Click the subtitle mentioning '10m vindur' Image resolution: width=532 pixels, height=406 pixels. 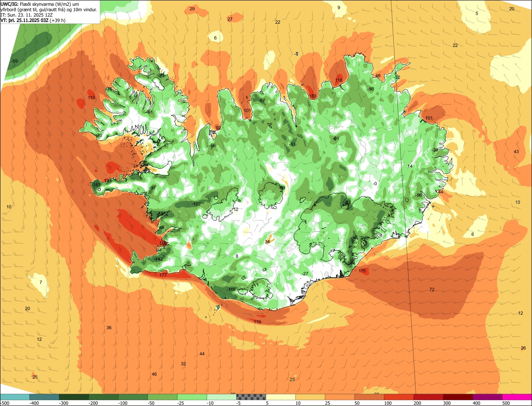pyautogui.click(x=49, y=9)
